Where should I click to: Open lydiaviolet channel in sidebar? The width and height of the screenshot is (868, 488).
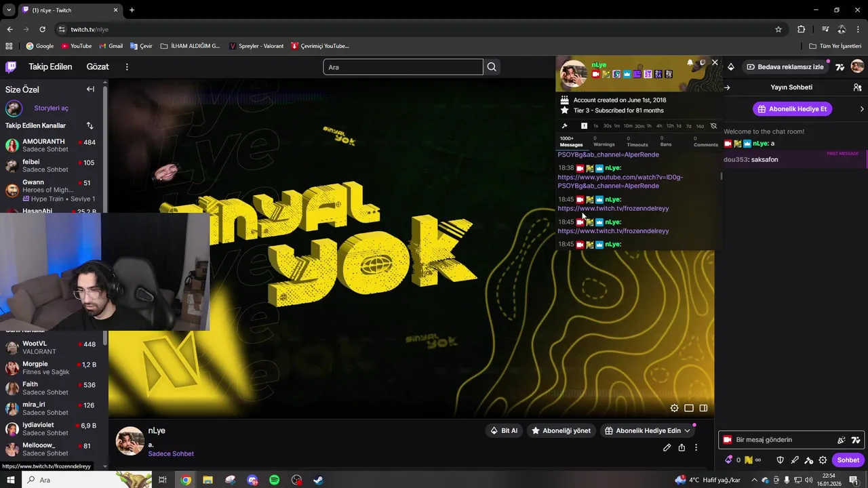coord(52,429)
